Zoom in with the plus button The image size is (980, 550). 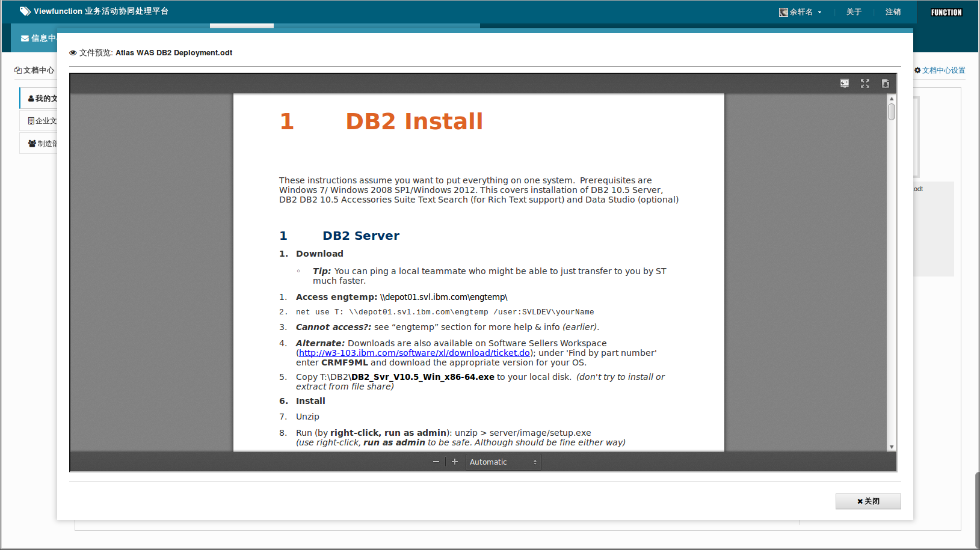click(455, 462)
